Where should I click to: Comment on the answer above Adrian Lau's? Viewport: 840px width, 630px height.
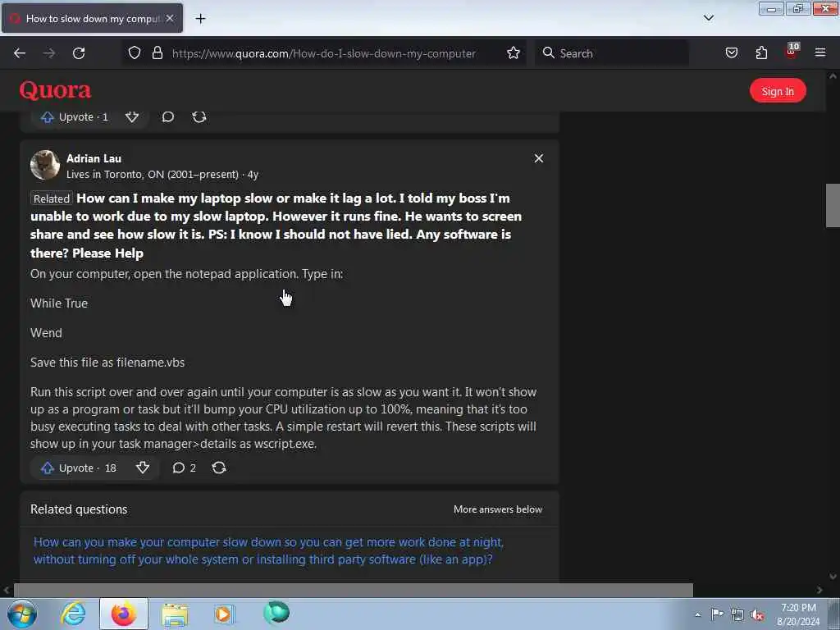pyautogui.click(x=167, y=116)
